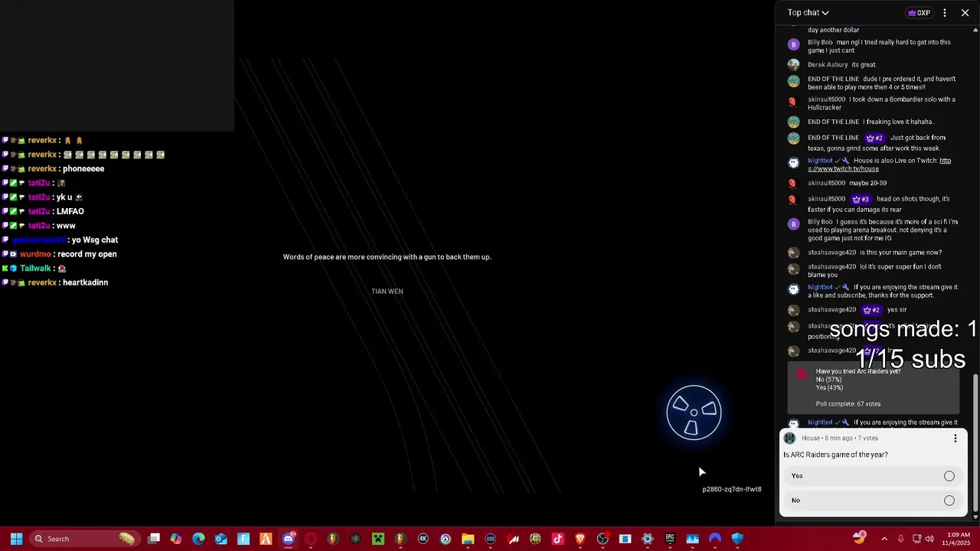
Task: Open the pink TikTok-style taskbar icon
Action: tap(557, 539)
